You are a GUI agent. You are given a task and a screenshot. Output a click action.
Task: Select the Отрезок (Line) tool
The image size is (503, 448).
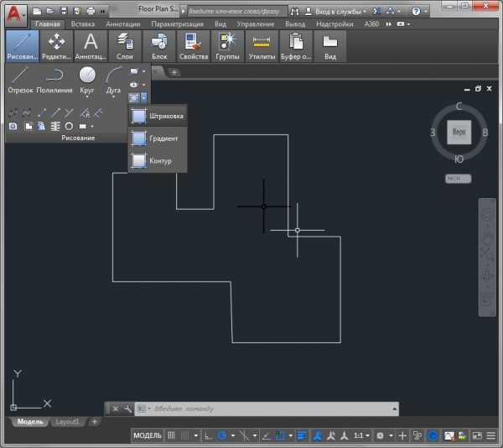click(x=19, y=79)
